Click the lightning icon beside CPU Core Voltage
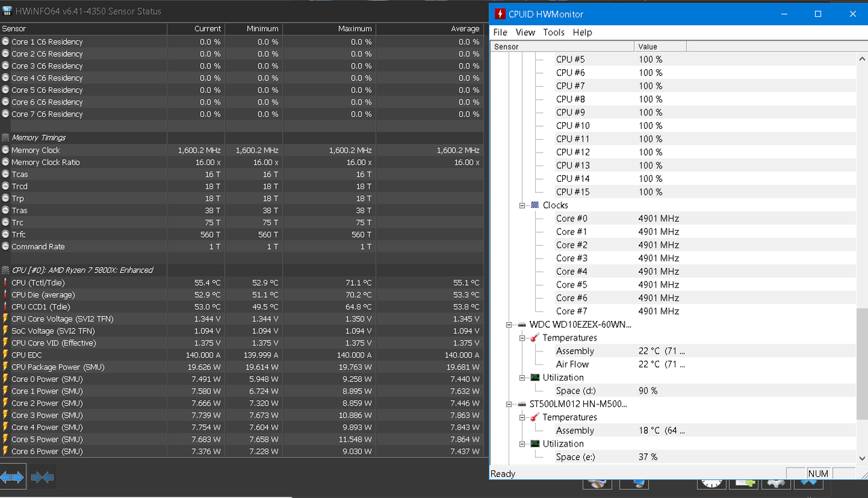Viewport: 868px width, 498px height. tap(5, 319)
